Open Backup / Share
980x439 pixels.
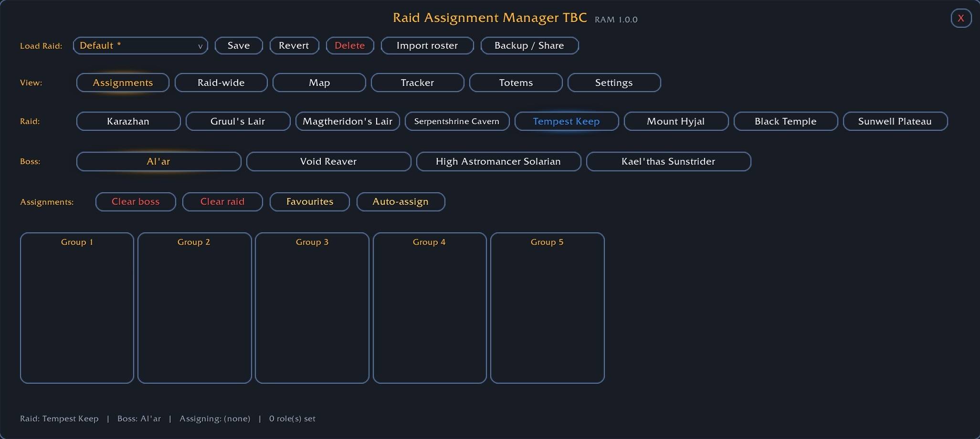point(529,46)
